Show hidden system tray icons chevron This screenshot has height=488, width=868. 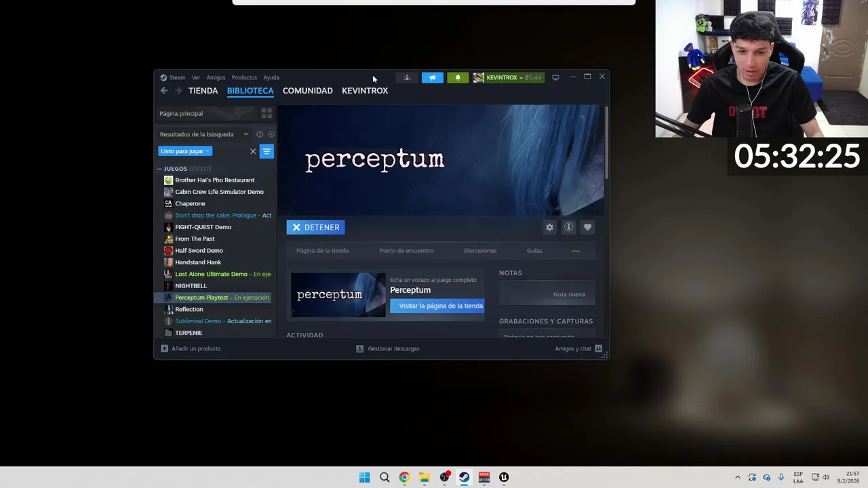coord(738,477)
